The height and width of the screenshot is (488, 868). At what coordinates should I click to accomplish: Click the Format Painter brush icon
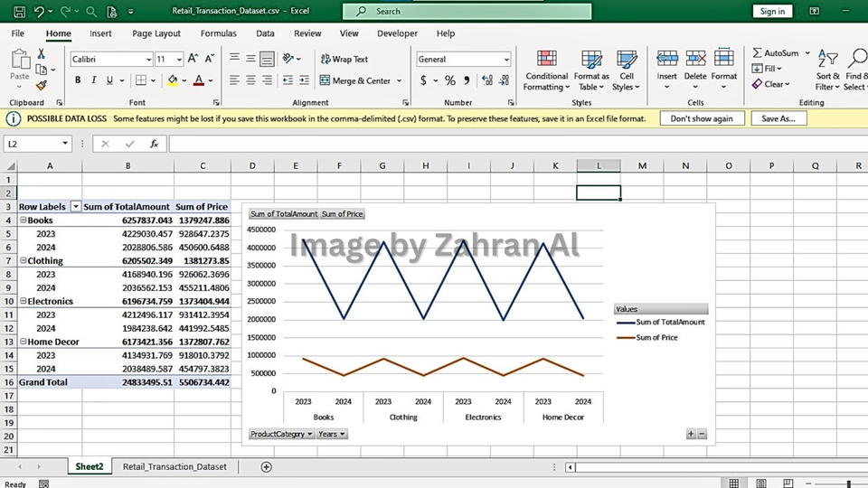coord(41,86)
